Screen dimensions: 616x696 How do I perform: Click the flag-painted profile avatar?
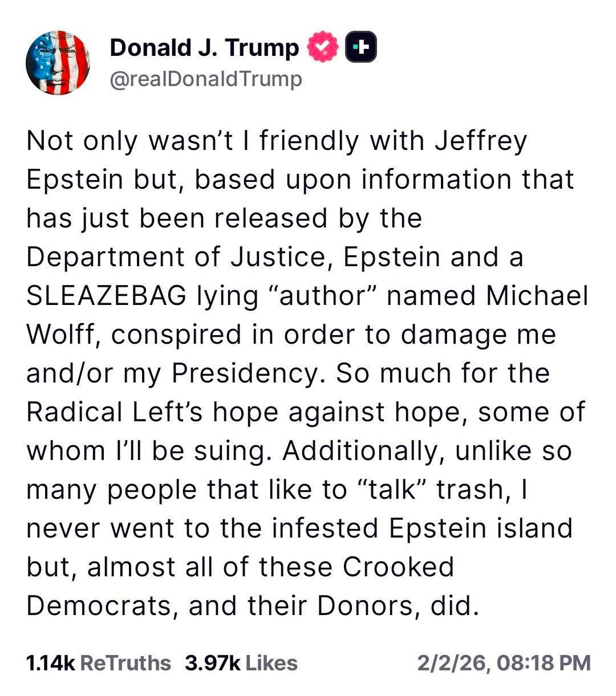click(x=58, y=63)
